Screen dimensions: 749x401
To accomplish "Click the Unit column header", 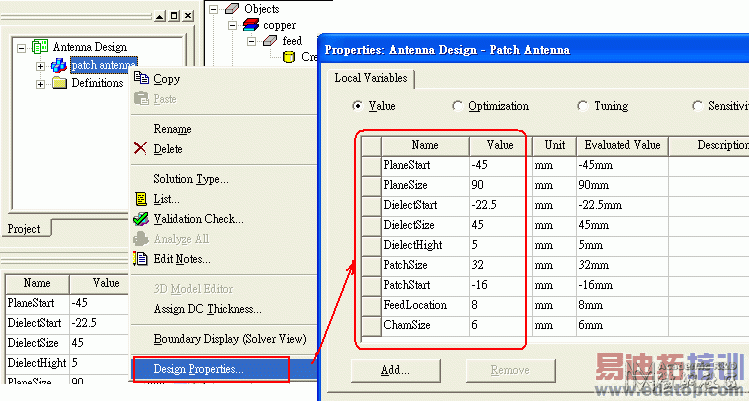I will (555, 145).
